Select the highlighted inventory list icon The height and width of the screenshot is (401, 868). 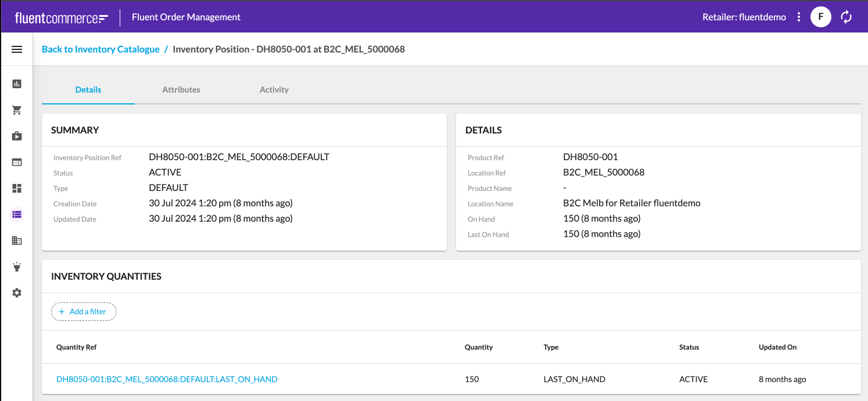[17, 215]
